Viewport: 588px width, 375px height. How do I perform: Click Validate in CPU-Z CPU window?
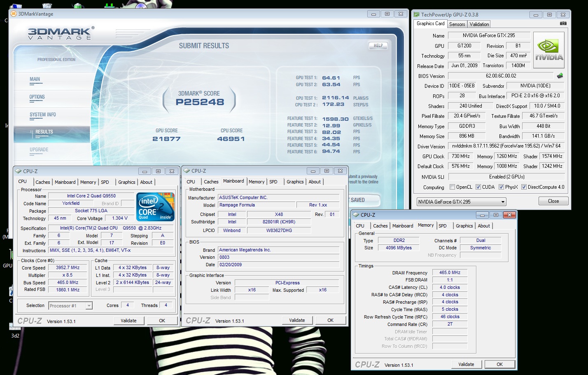point(128,321)
